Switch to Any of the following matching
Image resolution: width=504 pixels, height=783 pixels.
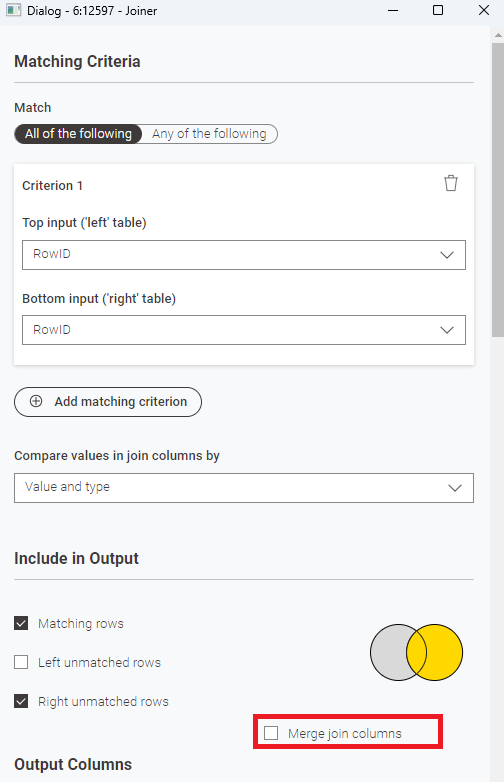(x=209, y=134)
